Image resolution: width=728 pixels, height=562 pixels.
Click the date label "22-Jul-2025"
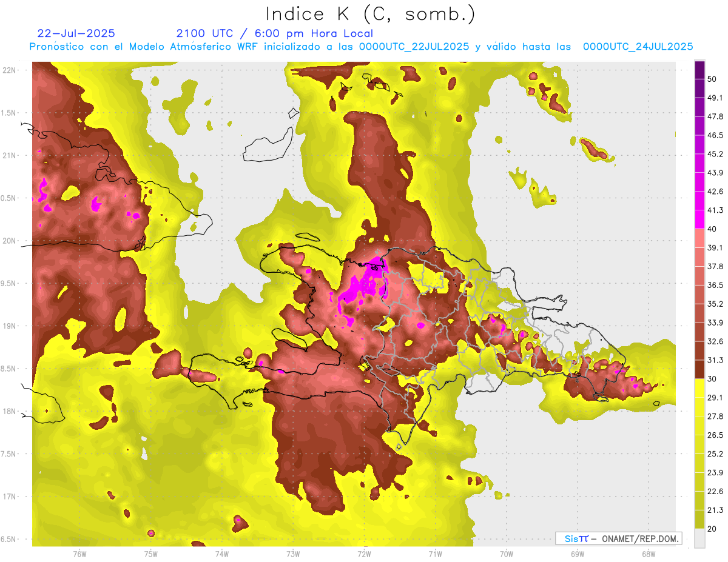point(76,33)
